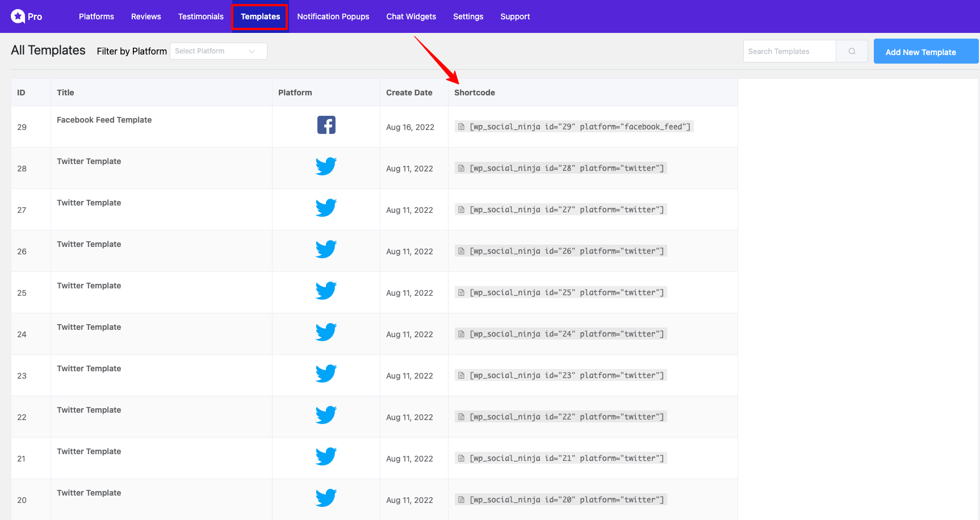The image size is (980, 520).
Task: Click the search magnifier icon button
Action: click(852, 51)
